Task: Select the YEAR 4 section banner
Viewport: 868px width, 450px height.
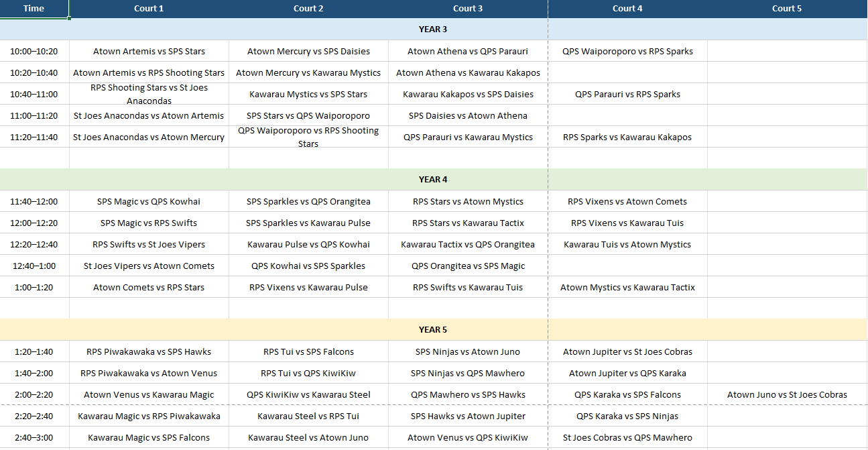Action: click(x=433, y=180)
